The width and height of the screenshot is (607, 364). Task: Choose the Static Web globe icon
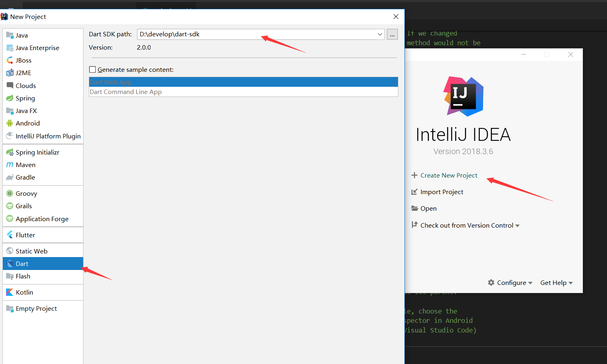(10, 251)
